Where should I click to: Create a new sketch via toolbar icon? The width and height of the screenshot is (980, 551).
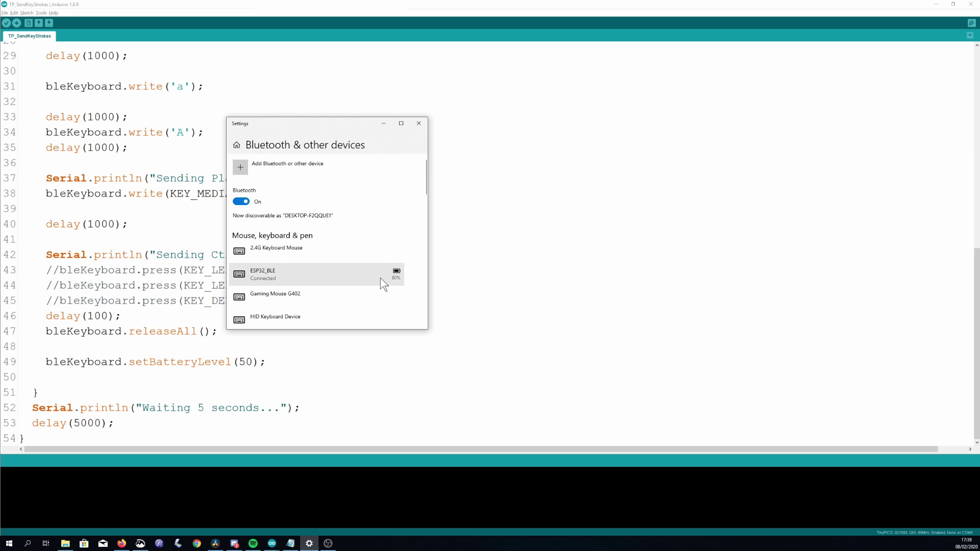pyautogui.click(x=29, y=23)
